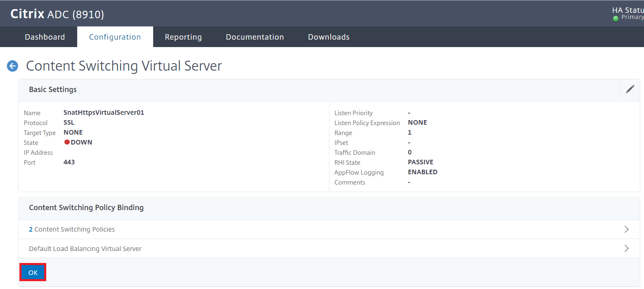Image resolution: width=644 pixels, height=289 pixels.
Task: Click the SSL protocol value
Action: pos(69,123)
